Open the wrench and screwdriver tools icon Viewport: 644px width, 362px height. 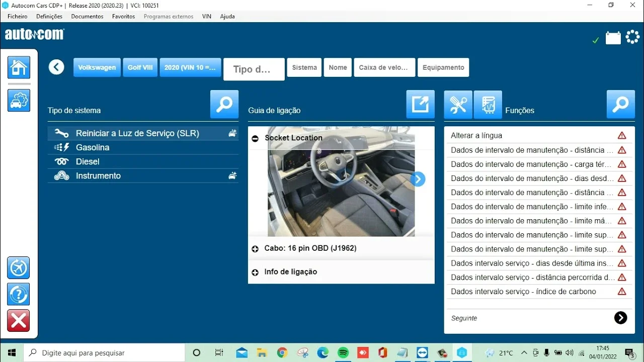(458, 105)
